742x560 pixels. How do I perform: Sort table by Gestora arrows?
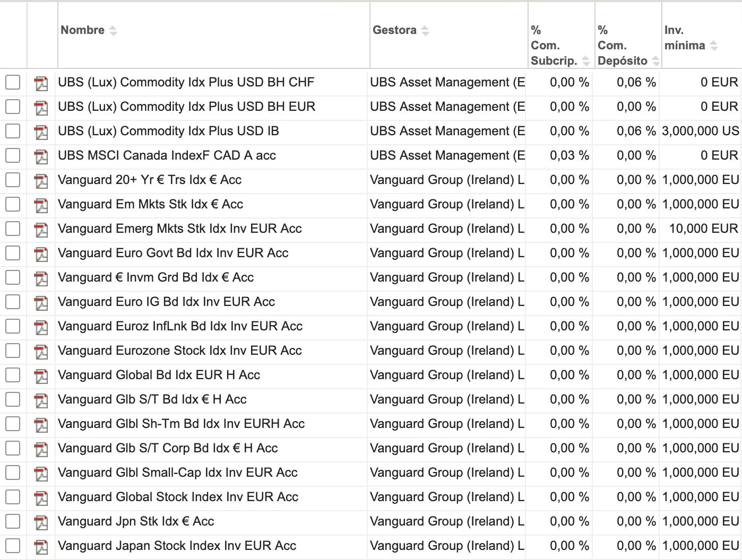point(425,31)
